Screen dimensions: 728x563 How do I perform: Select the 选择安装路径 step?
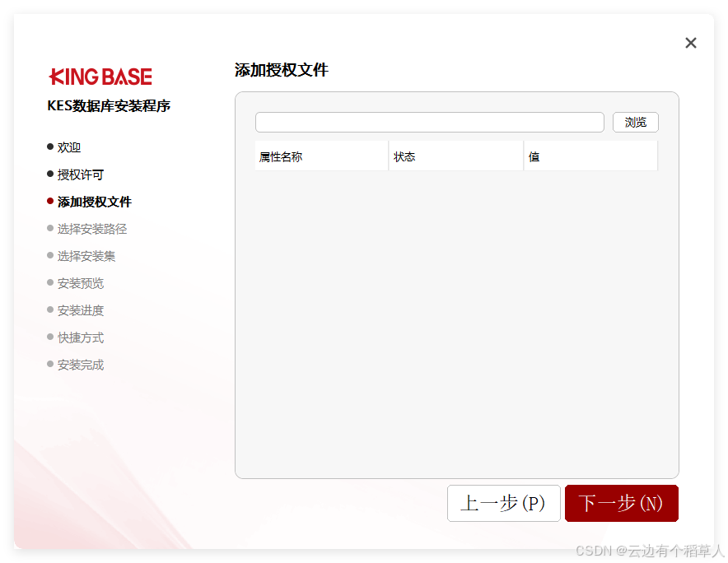point(86,229)
